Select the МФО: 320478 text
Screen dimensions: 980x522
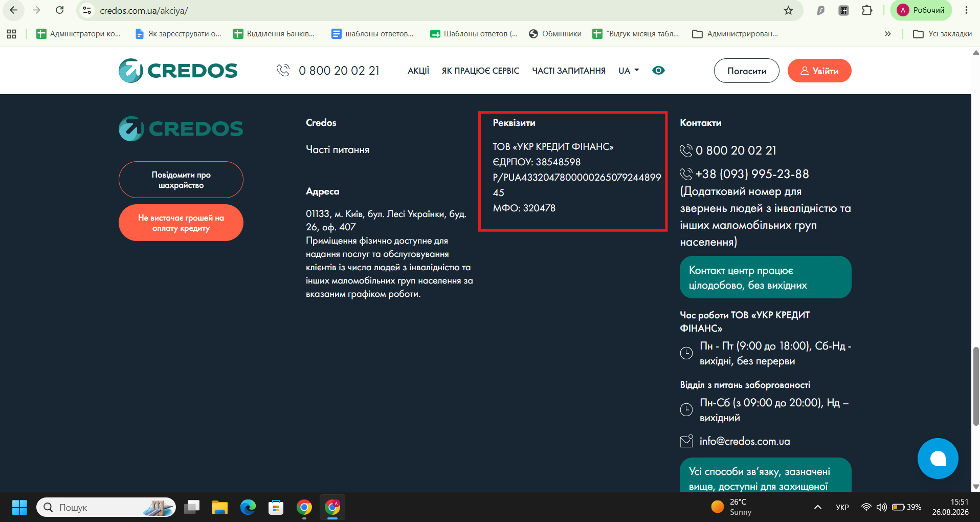point(524,208)
